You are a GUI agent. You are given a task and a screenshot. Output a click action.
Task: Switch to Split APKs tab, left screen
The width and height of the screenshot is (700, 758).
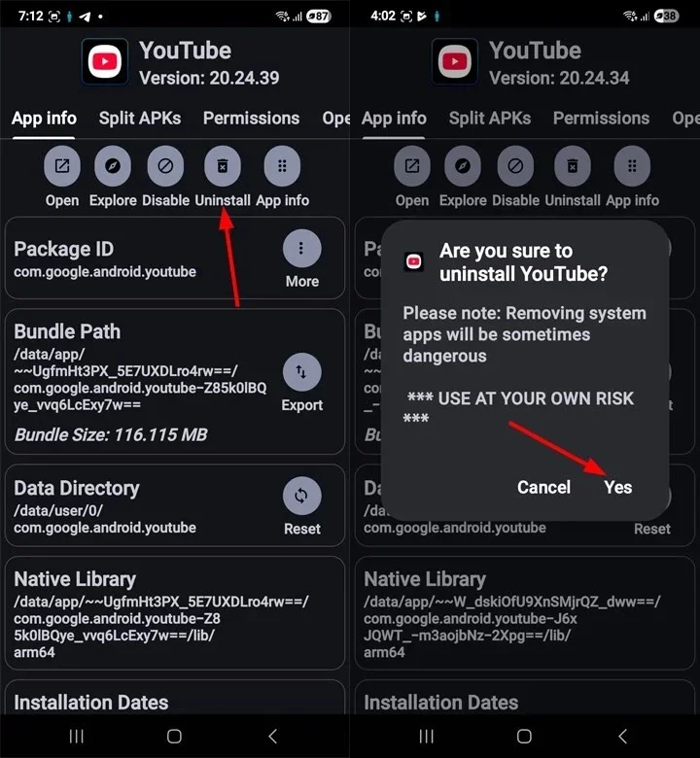coord(140,119)
